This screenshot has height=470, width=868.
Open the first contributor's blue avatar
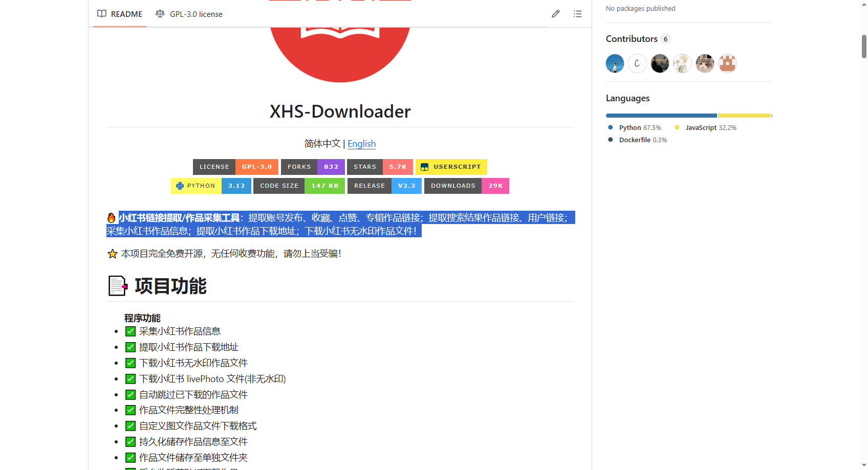(x=615, y=63)
